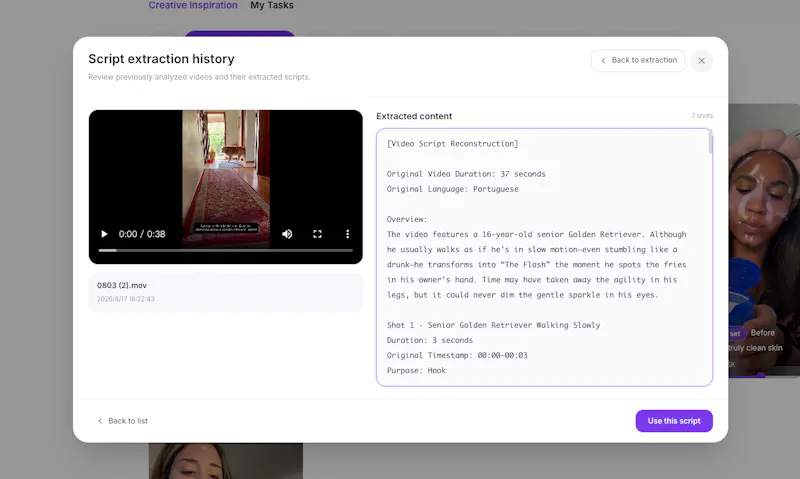Click inside the extracted content text box
The image size is (800, 479).
(x=544, y=257)
